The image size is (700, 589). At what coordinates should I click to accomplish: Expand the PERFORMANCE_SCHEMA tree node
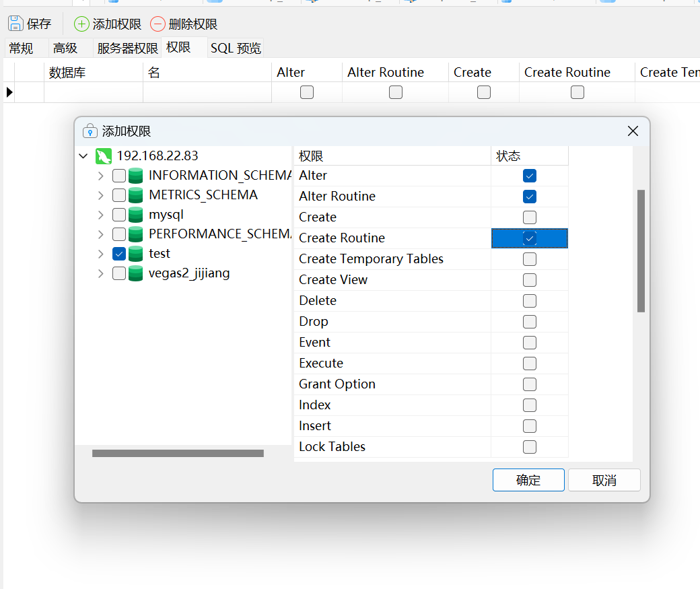[x=101, y=234]
